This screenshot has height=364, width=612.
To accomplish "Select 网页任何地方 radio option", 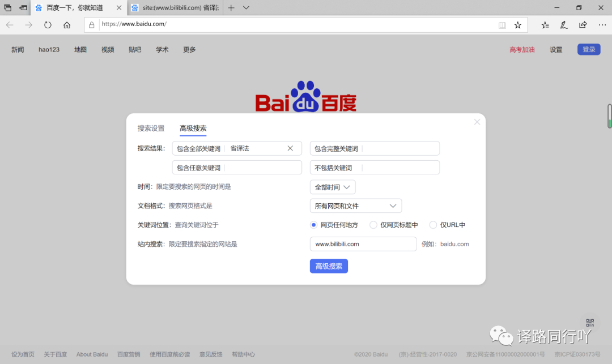I will [313, 225].
